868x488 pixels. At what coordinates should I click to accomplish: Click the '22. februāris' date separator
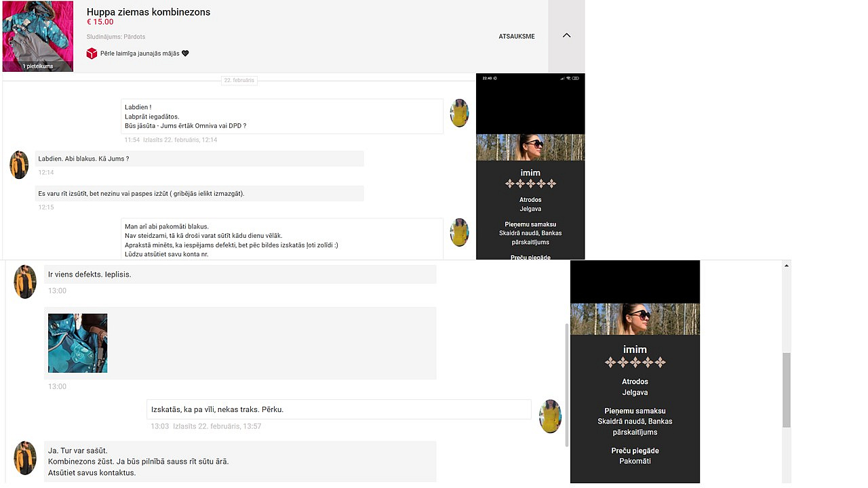[x=239, y=81]
